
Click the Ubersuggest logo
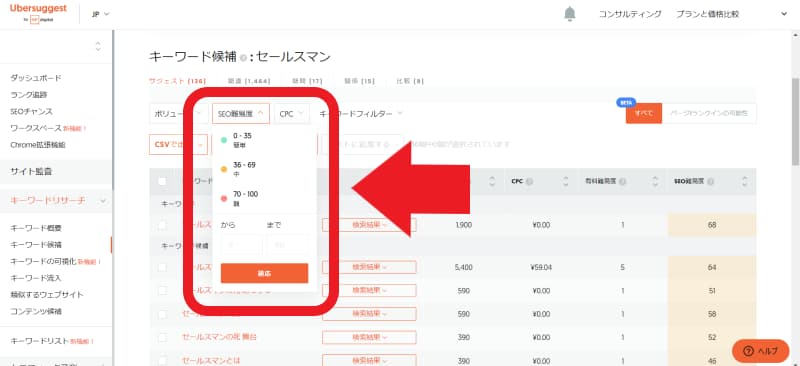tap(38, 13)
